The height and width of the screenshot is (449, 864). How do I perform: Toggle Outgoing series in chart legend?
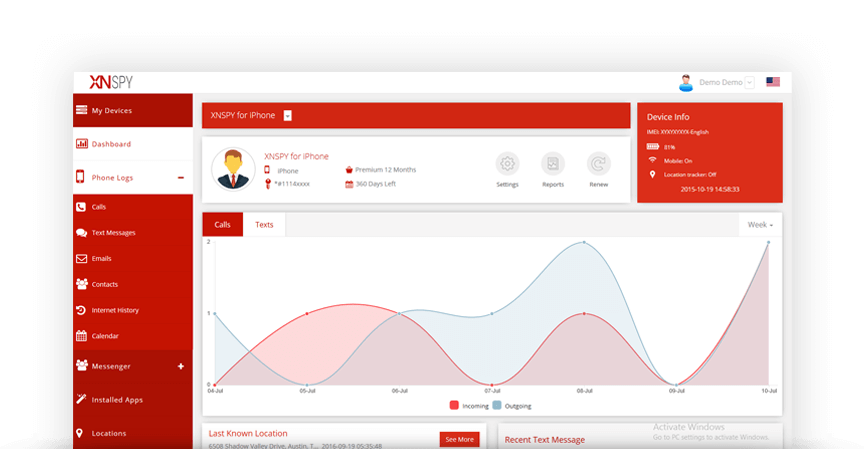coord(513,406)
